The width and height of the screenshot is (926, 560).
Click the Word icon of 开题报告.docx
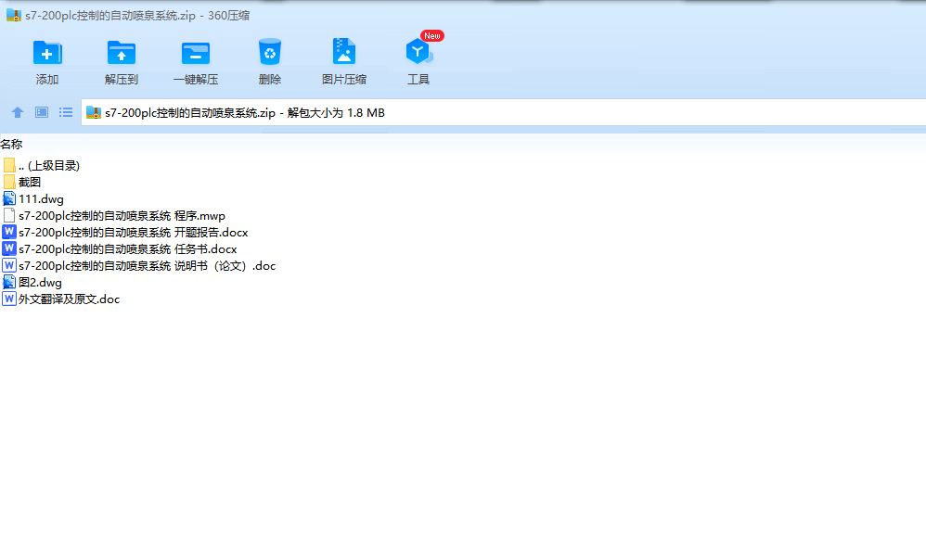(x=9, y=232)
